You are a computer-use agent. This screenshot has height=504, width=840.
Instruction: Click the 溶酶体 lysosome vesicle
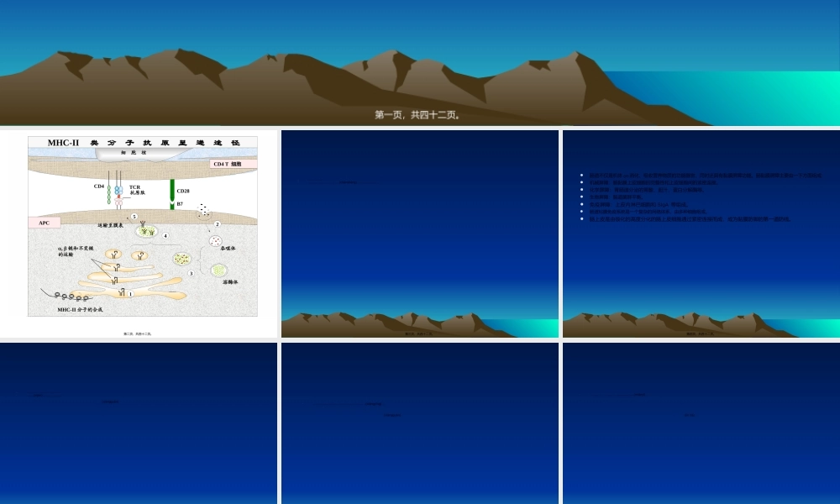219,270
